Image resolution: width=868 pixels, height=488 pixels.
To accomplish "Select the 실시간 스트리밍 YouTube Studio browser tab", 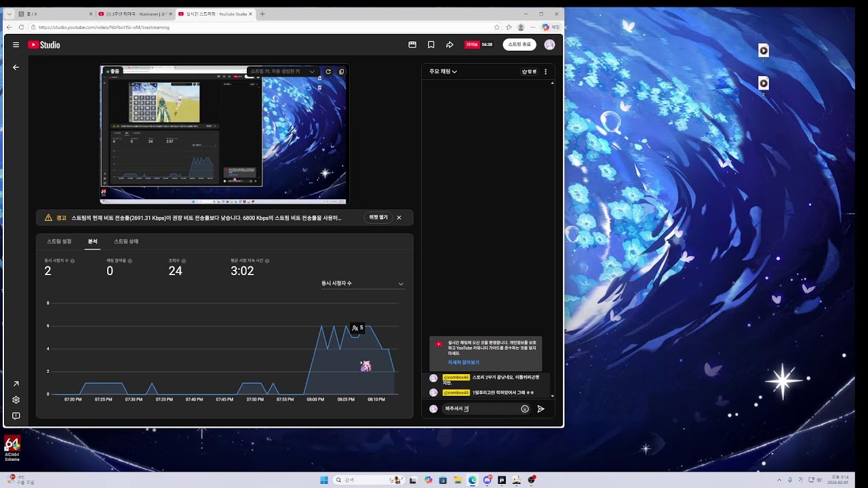I will click(215, 14).
